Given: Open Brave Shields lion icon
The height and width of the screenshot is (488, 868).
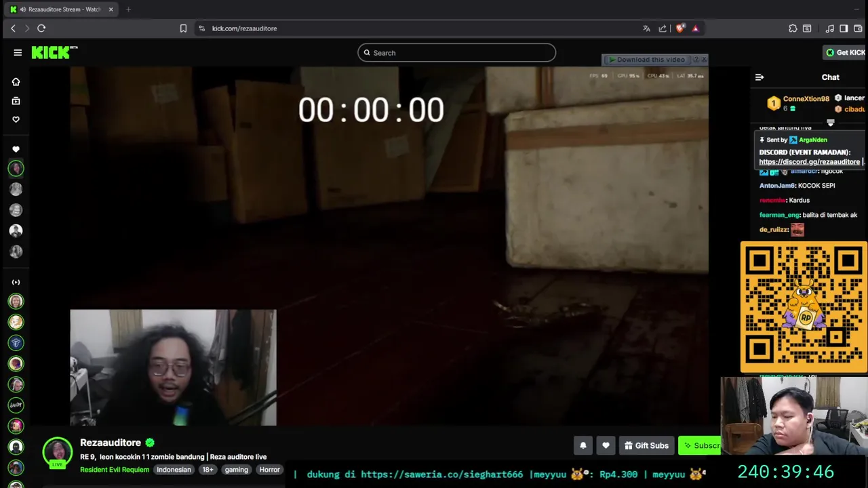Looking at the screenshot, I should pos(680,28).
